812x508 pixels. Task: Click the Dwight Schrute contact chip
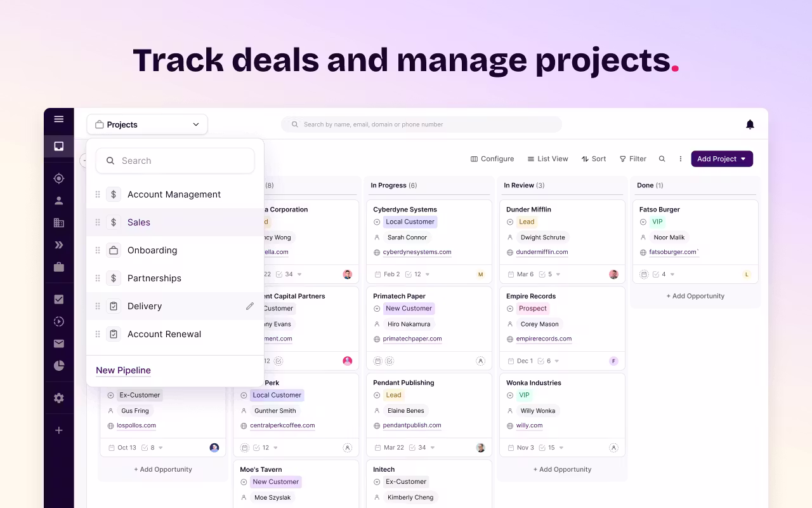pos(542,237)
